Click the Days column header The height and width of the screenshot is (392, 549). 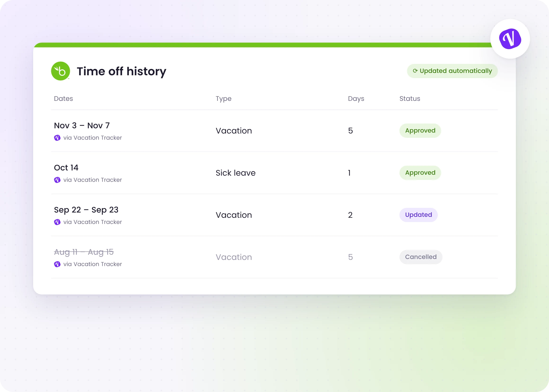pyautogui.click(x=356, y=99)
